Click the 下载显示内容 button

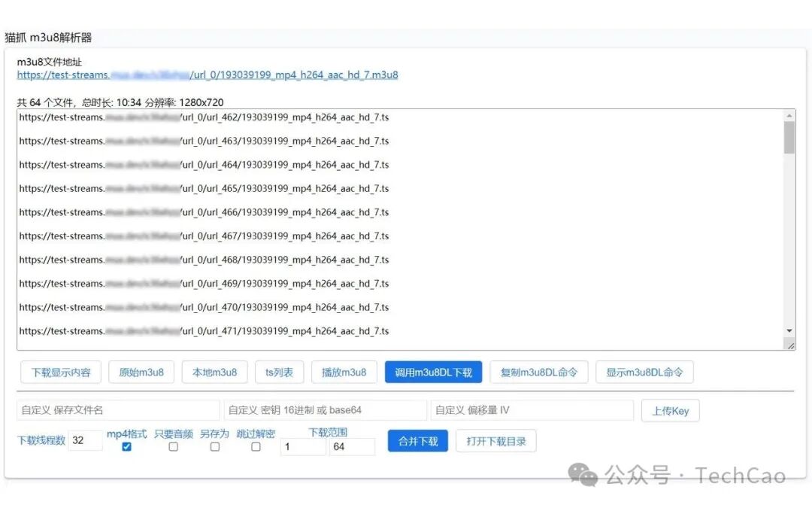pyautogui.click(x=61, y=373)
